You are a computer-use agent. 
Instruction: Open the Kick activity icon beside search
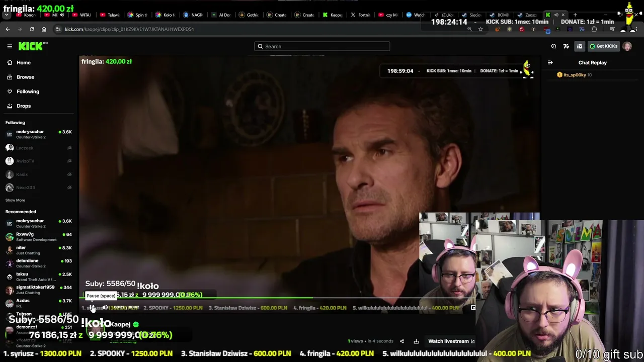pos(553,46)
